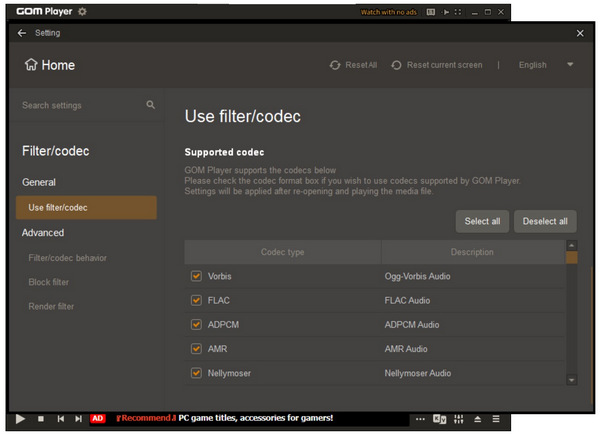The image size is (600, 435).
Task: Click the eject/open file icon
Action: pos(478,419)
